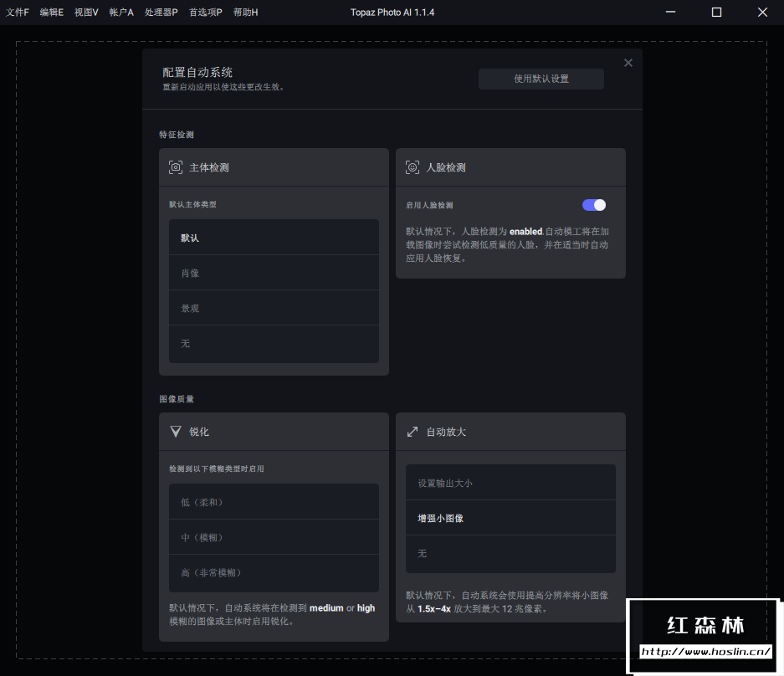Close the Topaz Photo AI window
Image resolution: width=784 pixels, height=676 pixels.
point(762,12)
